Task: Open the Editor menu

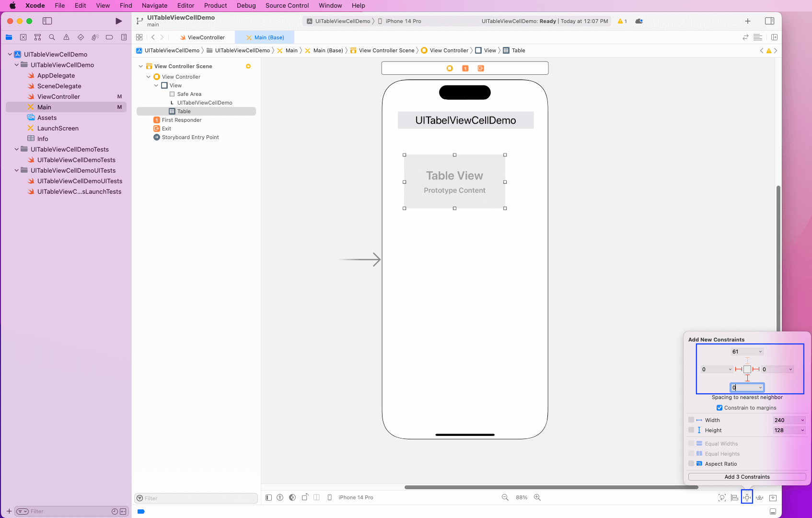Action: point(186,5)
